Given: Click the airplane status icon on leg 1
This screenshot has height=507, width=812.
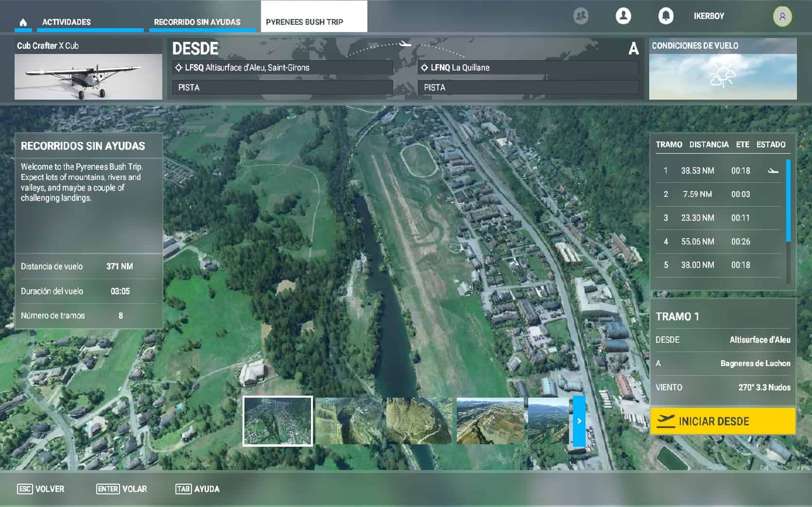Looking at the screenshot, I should (773, 171).
